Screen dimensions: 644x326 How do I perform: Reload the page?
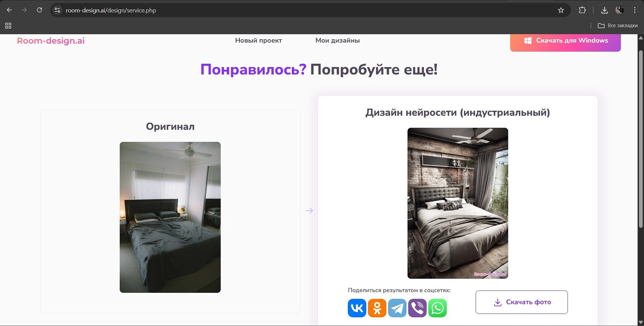point(39,10)
